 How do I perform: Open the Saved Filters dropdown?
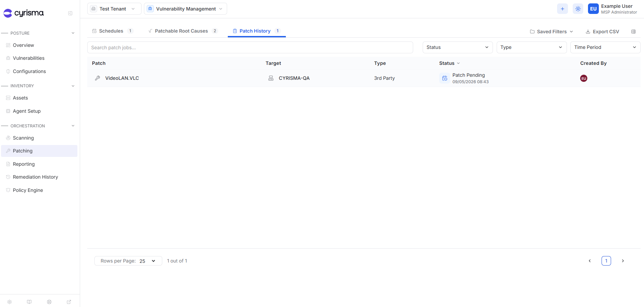tap(552, 32)
